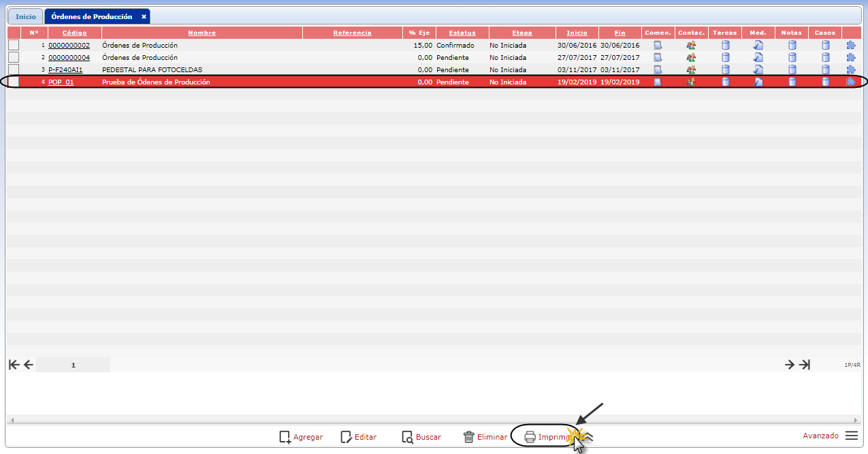Open contacts icon for POP_01 row

pyautogui.click(x=691, y=82)
